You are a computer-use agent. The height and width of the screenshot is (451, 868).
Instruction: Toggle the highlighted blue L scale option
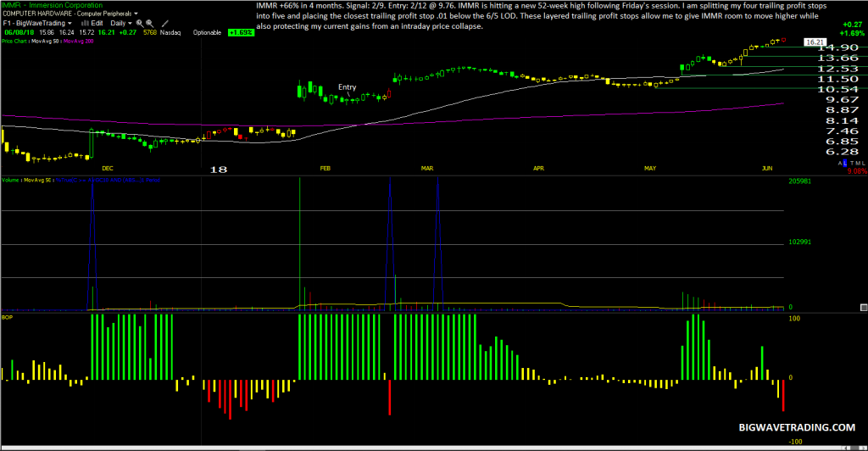(x=845, y=163)
